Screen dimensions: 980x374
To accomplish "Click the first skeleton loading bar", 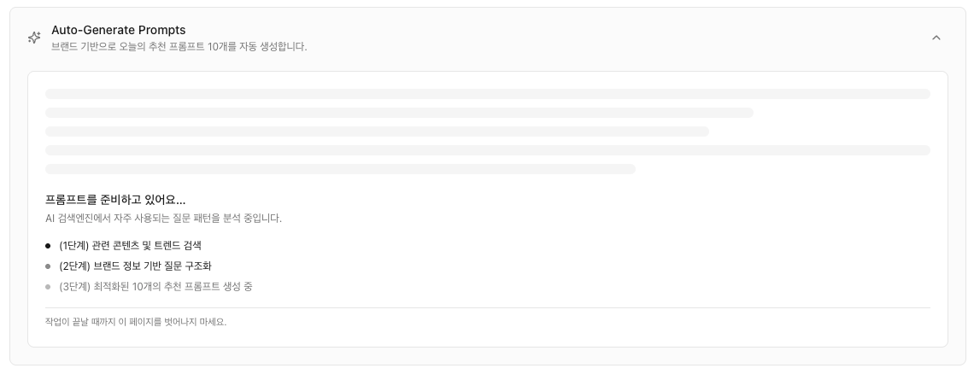I will tap(487, 94).
